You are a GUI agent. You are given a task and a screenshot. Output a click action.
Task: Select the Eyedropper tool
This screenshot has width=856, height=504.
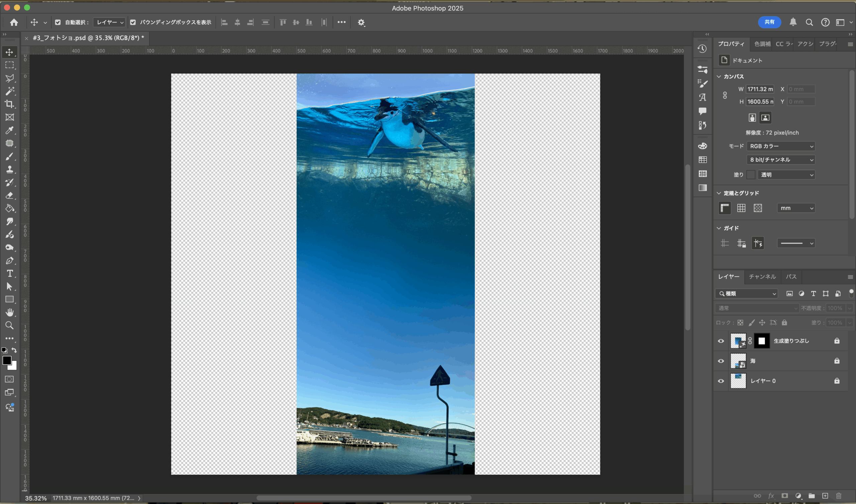point(9,130)
